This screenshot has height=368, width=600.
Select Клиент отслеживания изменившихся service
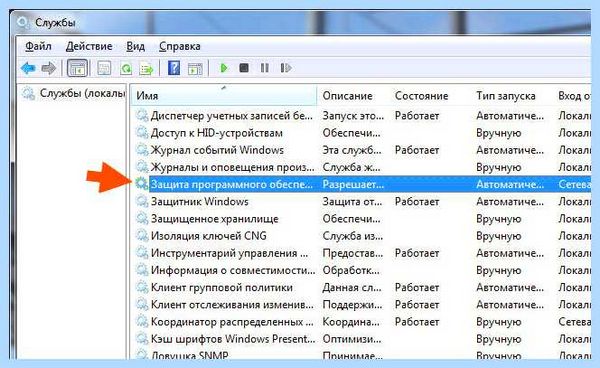[x=232, y=304]
